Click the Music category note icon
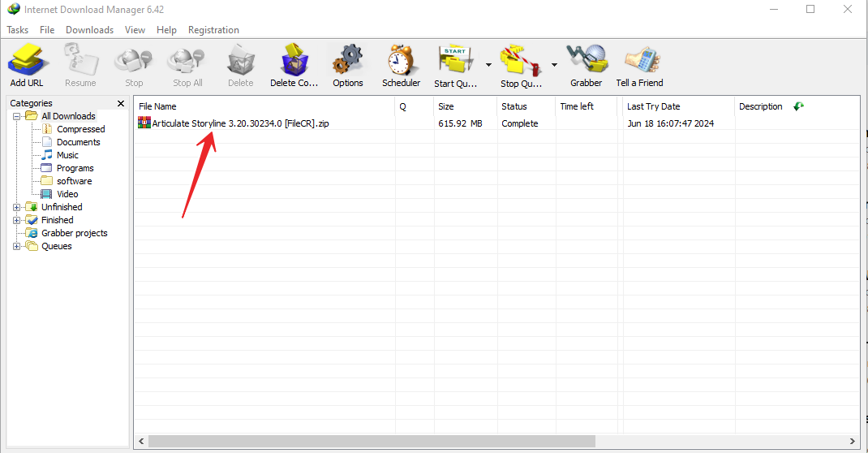The height and width of the screenshot is (453, 868). pyautogui.click(x=47, y=154)
